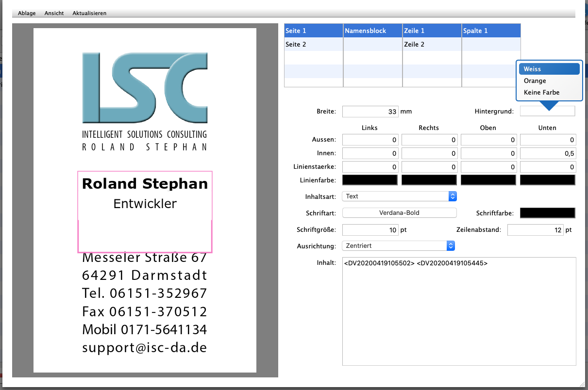The image size is (588, 390).
Task: Open the Ausrichtung dropdown set to Zentriert
Action: pyautogui.click(x=398, y=246)
